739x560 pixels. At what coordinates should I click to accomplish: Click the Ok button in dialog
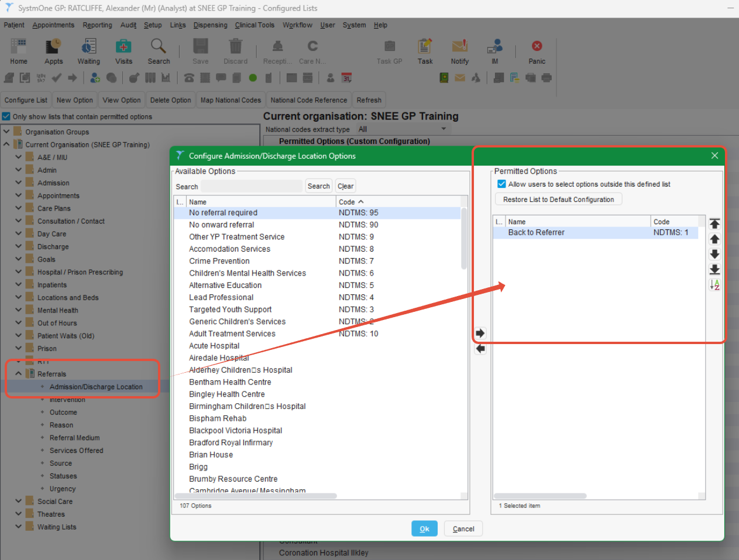pos(424,529)
